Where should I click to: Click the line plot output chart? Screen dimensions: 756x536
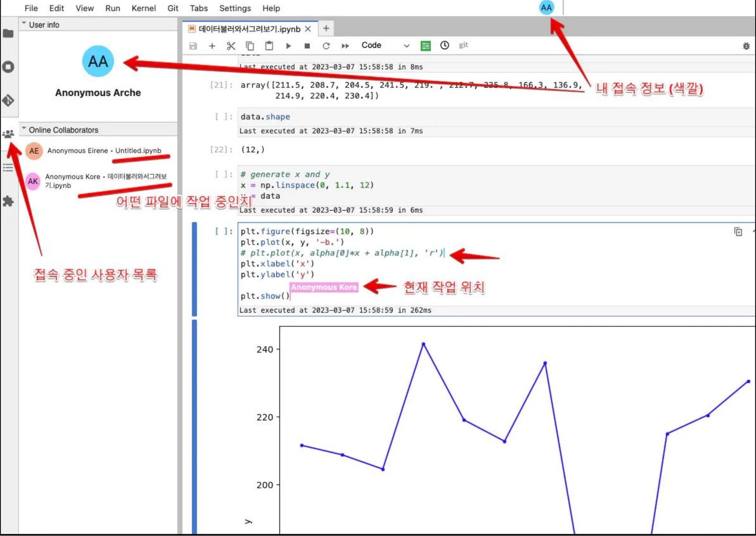pyautogui.click(x=517, y=430)
